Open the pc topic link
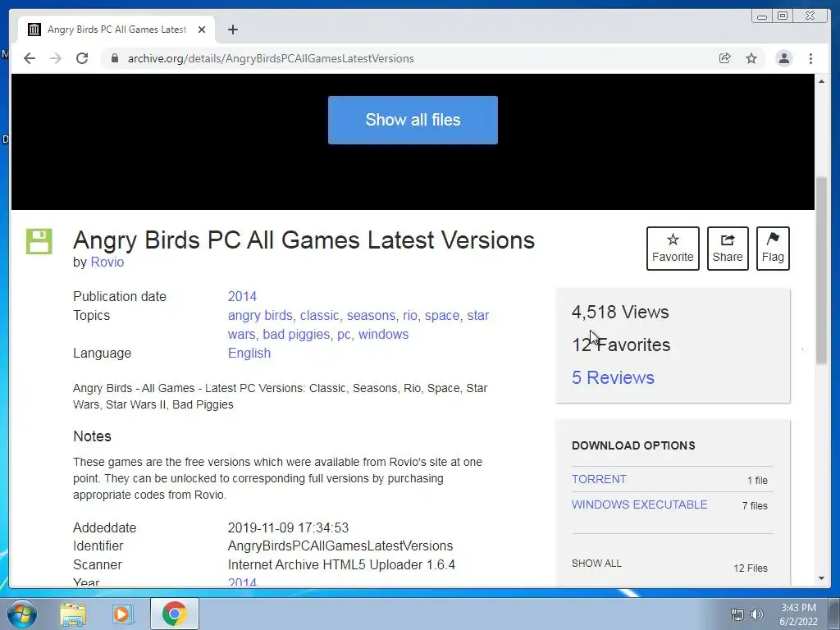 tap(344, 336)
